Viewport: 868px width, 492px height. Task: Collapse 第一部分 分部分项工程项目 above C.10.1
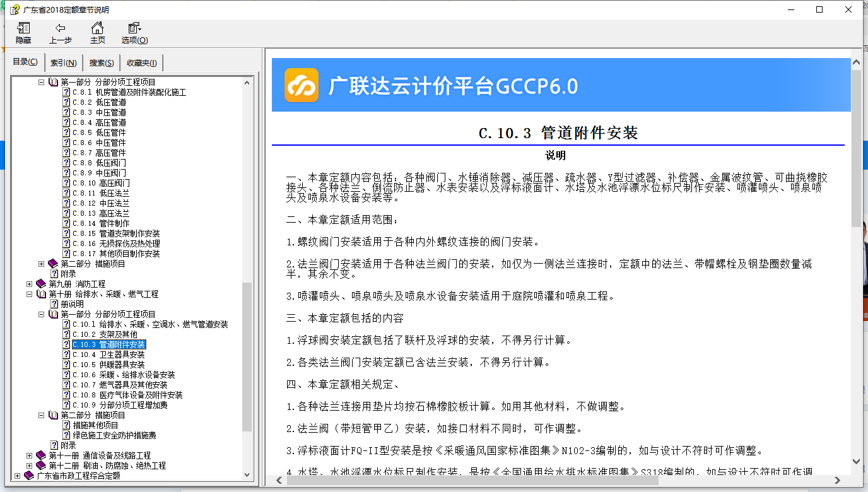pos(42,314)
